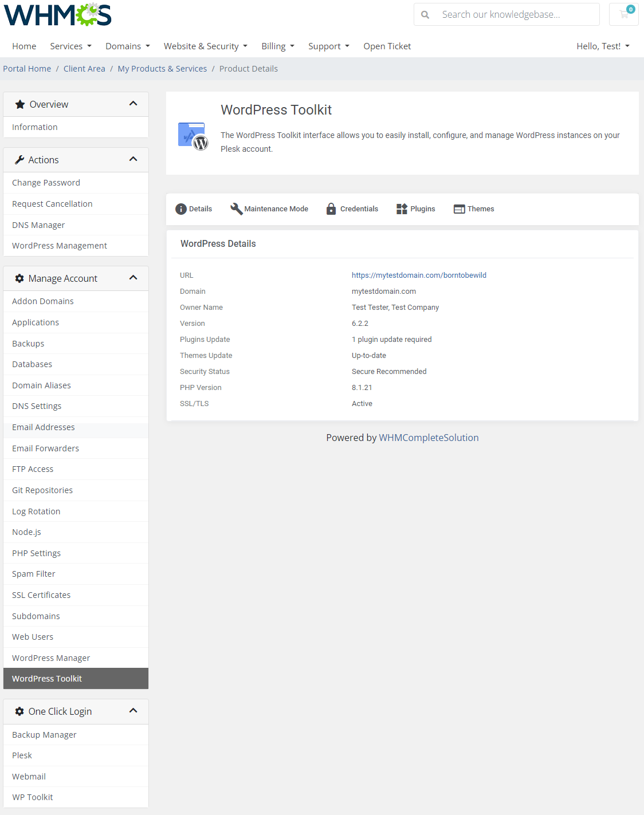Go to Home in navigation bar
This screenshot has width=644, height=815.
[24, 46]
